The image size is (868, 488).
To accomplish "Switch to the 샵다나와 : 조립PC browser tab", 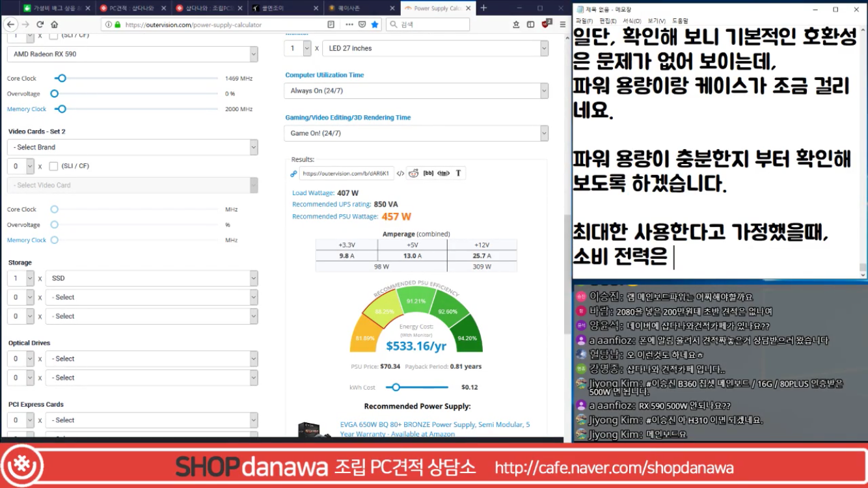I will pyautogui.click(x=210, y=8).
